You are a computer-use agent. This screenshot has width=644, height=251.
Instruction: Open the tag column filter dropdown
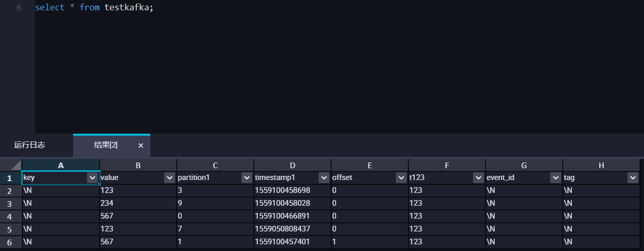(x=633, y=177)
